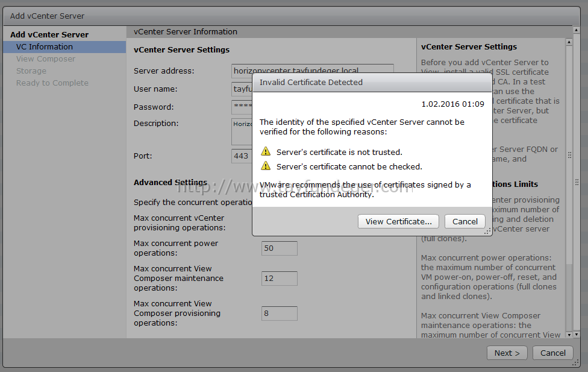Screen dimensions: 588x372
Task: Click the Invalid Certificate Detected title bar
Action: [372, 83]
